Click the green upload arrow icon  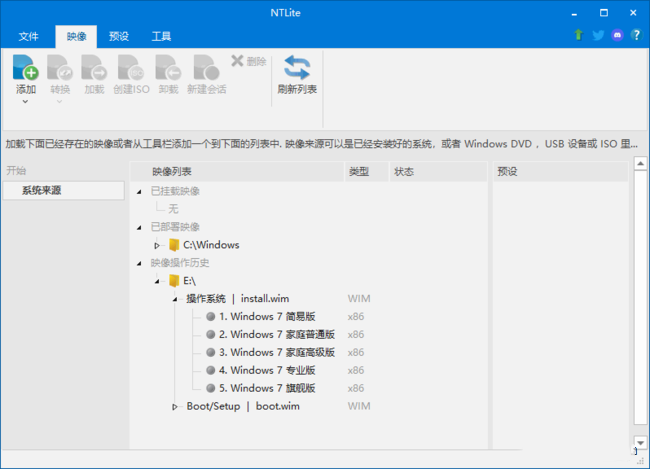578,36
